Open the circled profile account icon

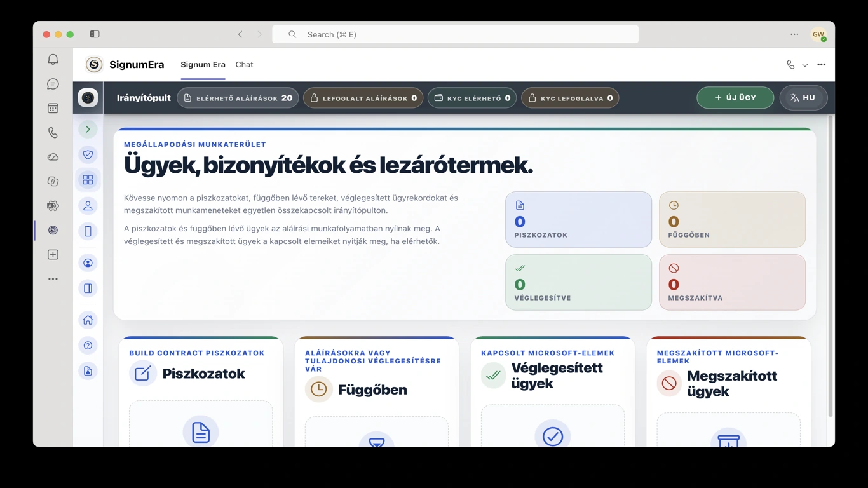[x=88, y=263]
